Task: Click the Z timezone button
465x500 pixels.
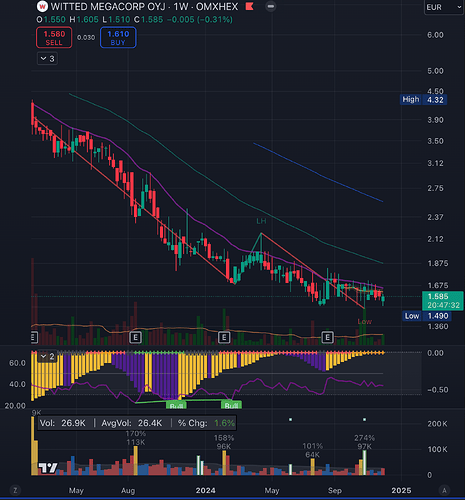Action: [x=15, y=490]
